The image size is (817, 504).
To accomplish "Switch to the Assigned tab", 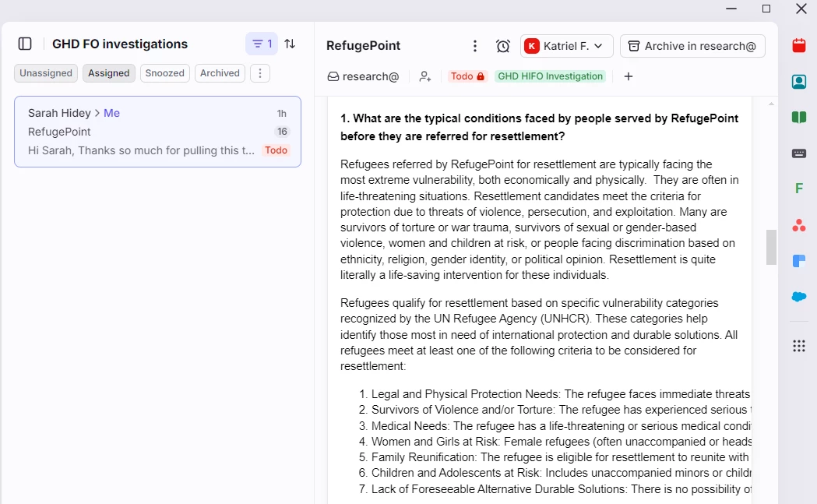I will pos(108,73).
